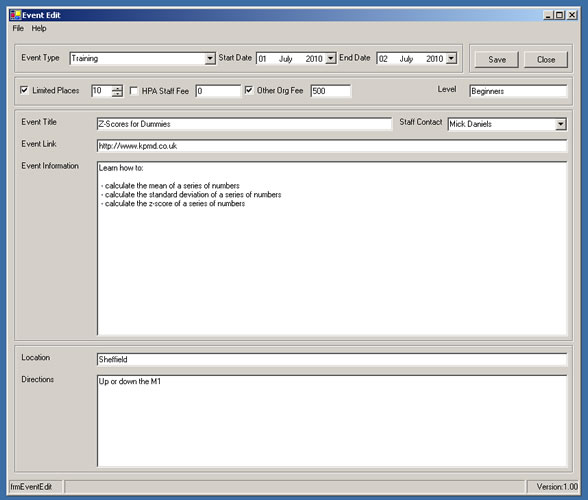Click the Save button

497,59
